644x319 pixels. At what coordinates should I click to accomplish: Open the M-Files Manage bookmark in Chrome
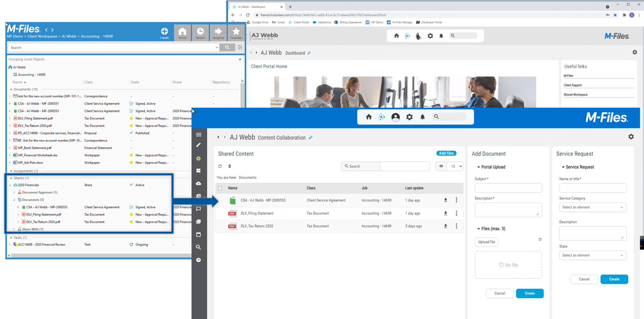(x=399, y=22)
